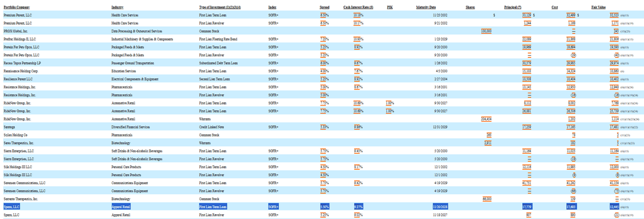Viewport: 644px width, 219px height.
Task: Select the Seres Therapeutics, Inc. cell
Action: [x=18, y=144]
